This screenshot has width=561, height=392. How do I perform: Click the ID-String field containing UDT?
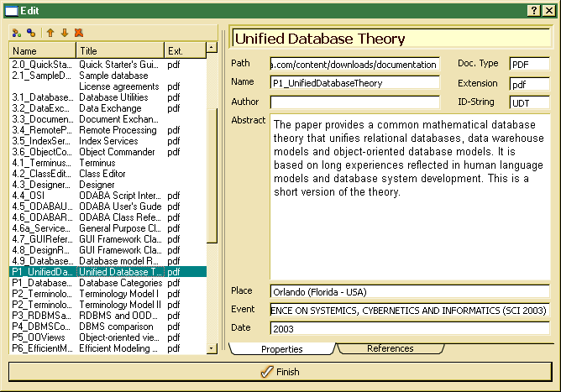pyautogui.click(x=528, y=102)
